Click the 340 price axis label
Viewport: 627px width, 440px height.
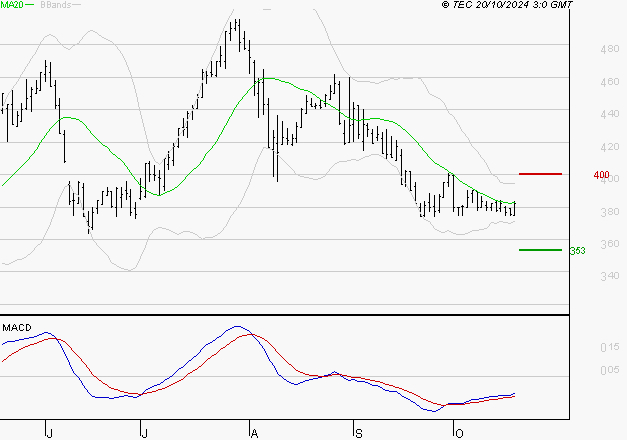pyautogui.click(x=609, y=276)
